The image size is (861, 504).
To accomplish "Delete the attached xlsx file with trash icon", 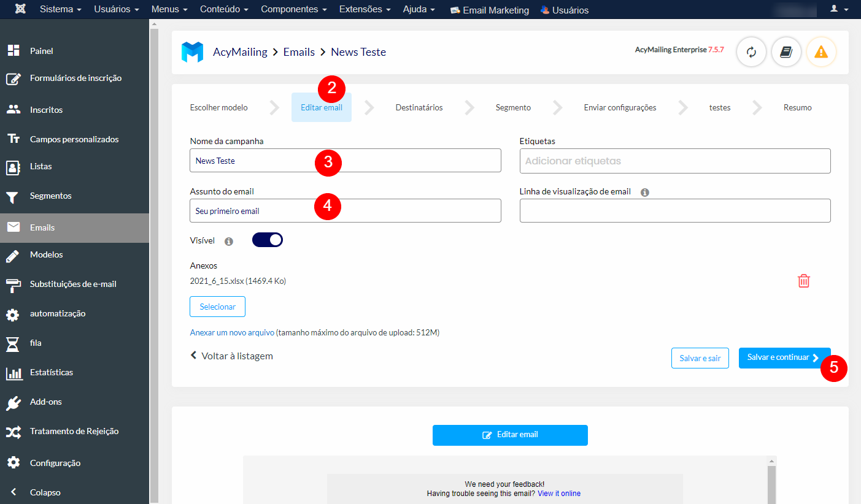I will pos(804,281).
